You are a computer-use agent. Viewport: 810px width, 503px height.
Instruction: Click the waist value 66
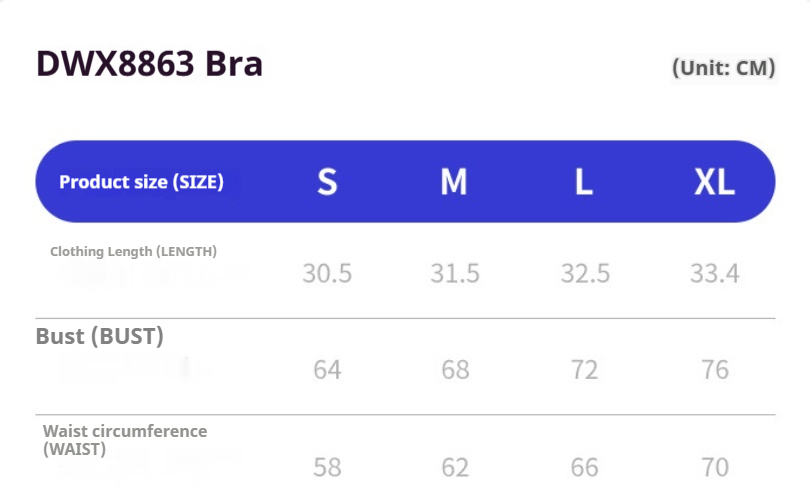[x=585, y=467]
